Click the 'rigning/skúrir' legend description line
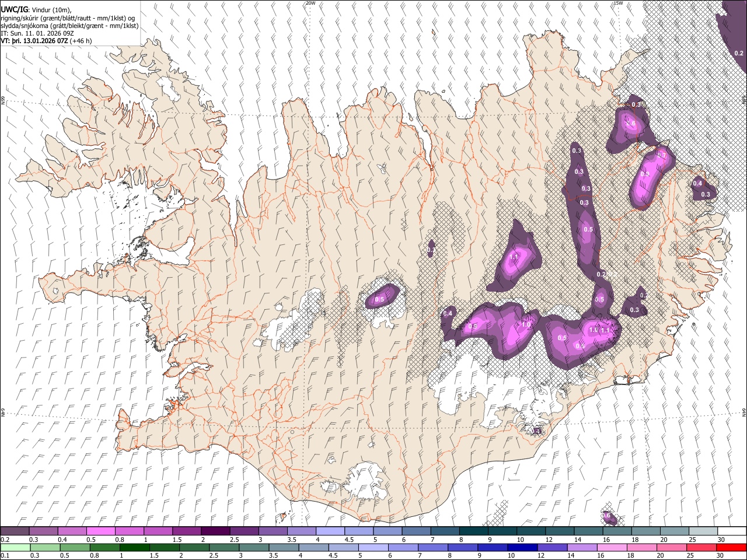 tap(68, 17)
